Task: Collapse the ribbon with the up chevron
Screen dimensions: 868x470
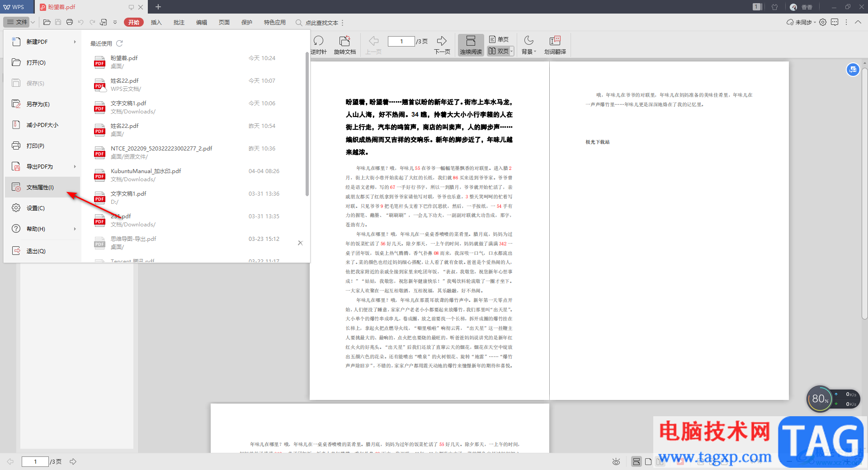Action: tap(858, 22)
